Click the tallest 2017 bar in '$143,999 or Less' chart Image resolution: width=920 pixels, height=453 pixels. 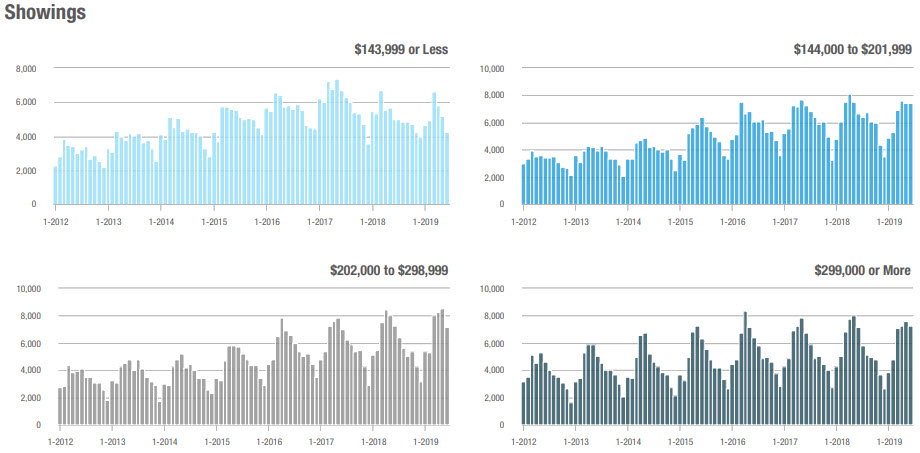pos(337,143)
